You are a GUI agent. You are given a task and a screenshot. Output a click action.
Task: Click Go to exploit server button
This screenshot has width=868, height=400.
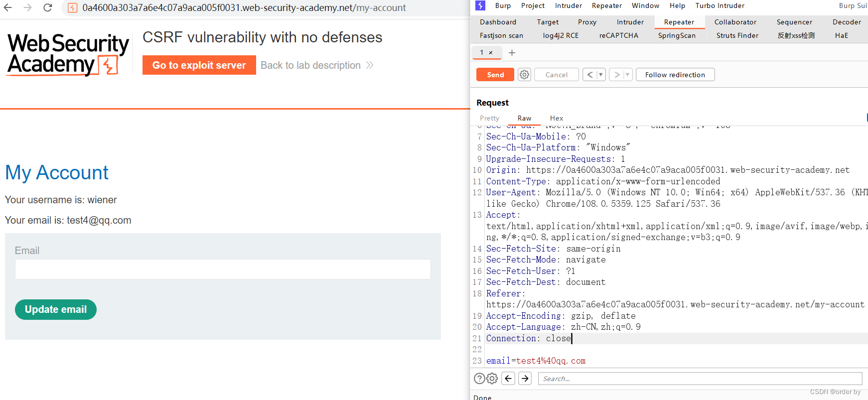[x=199, y=65]
